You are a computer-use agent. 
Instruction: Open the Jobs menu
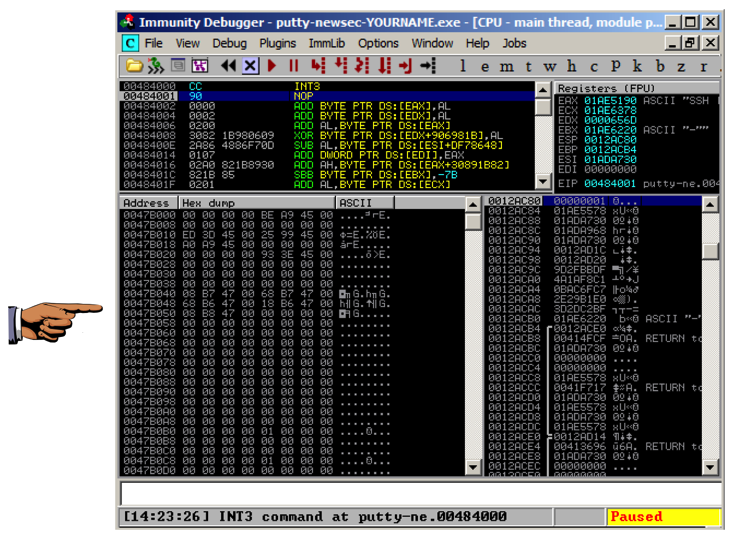pyautogui.click(x=514, y=43)
